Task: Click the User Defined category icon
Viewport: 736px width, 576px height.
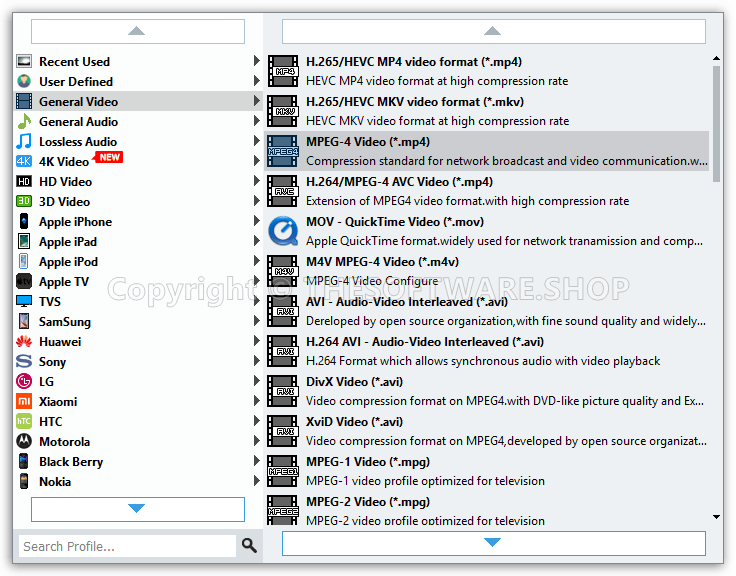Action: coord(24,81)
